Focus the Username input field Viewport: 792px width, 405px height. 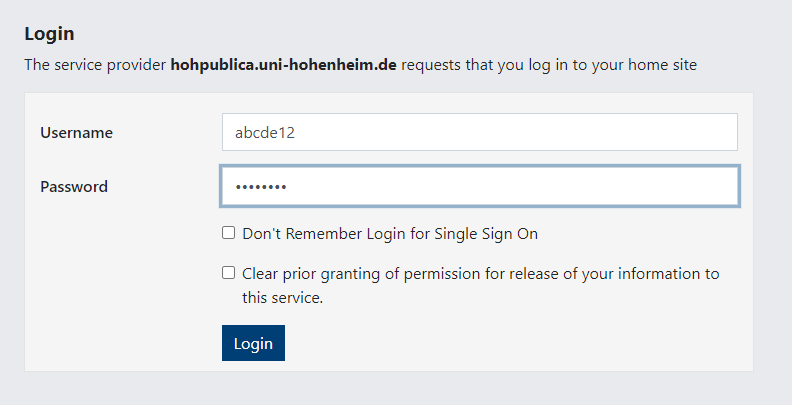click(479, 132)
